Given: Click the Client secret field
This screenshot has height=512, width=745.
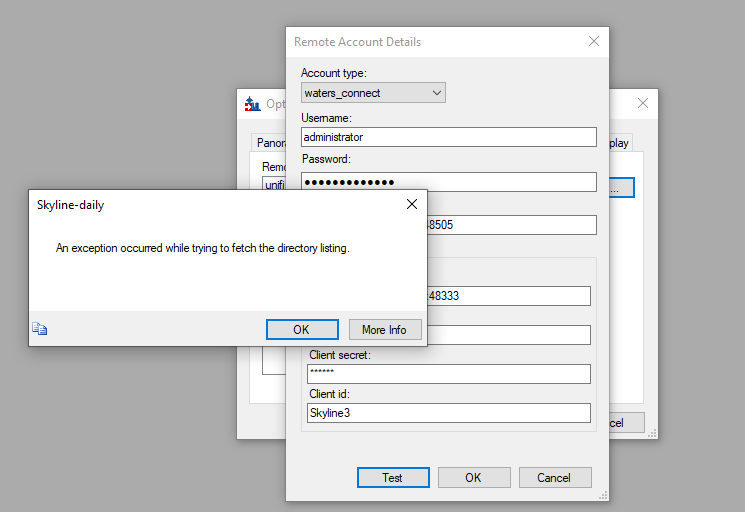Looking at the screenshot, I should point(448,373).
